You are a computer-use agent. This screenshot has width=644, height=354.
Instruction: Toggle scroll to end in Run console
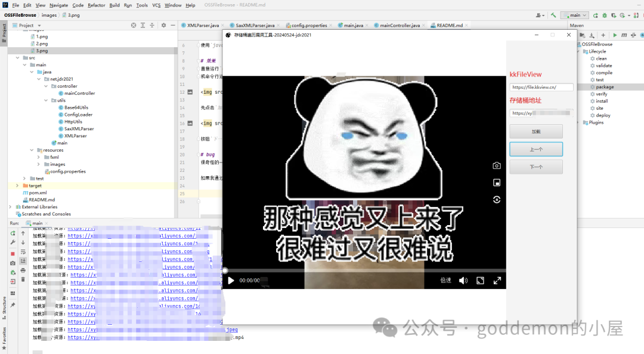click(x=23, y=261)
